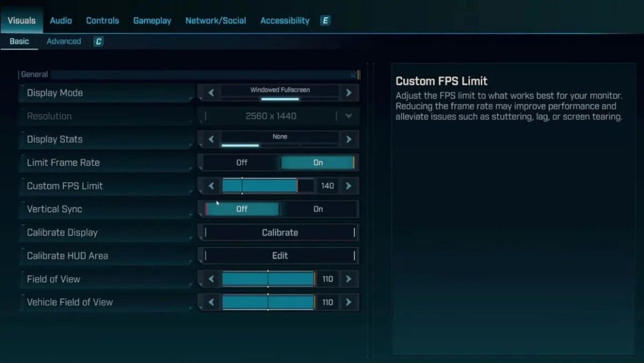The width and height of the screenshot is (644, 363).
Task: Turn Limit Frame Rate off
Action: tap(241, 163)
